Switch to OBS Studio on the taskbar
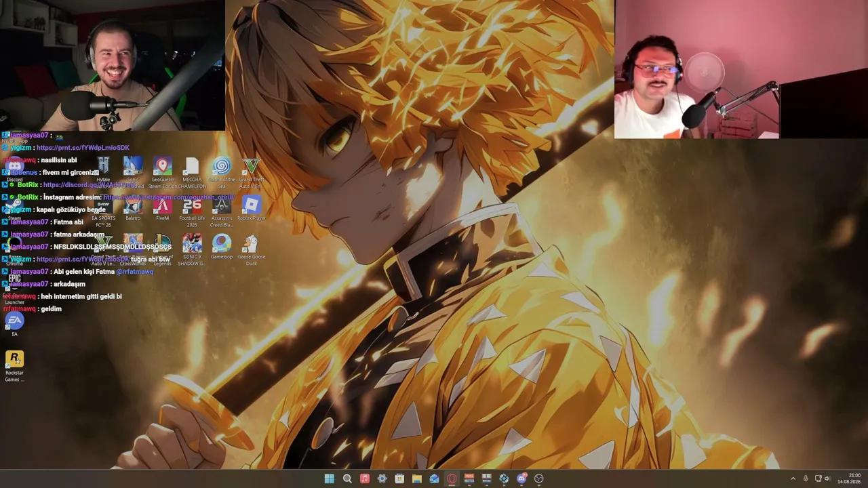 click(539, 479)
